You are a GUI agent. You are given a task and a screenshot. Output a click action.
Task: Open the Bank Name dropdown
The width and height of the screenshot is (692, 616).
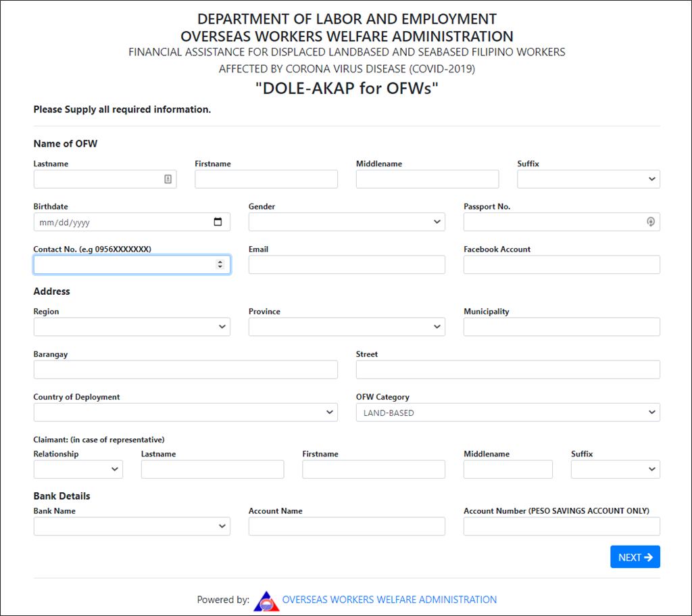tap(132, 526)
